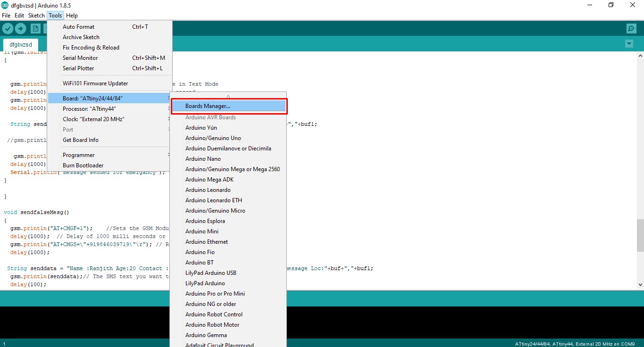Choose Fix Encoding & Reload
Screen dimensions: 644x347
tap(109, 48)
